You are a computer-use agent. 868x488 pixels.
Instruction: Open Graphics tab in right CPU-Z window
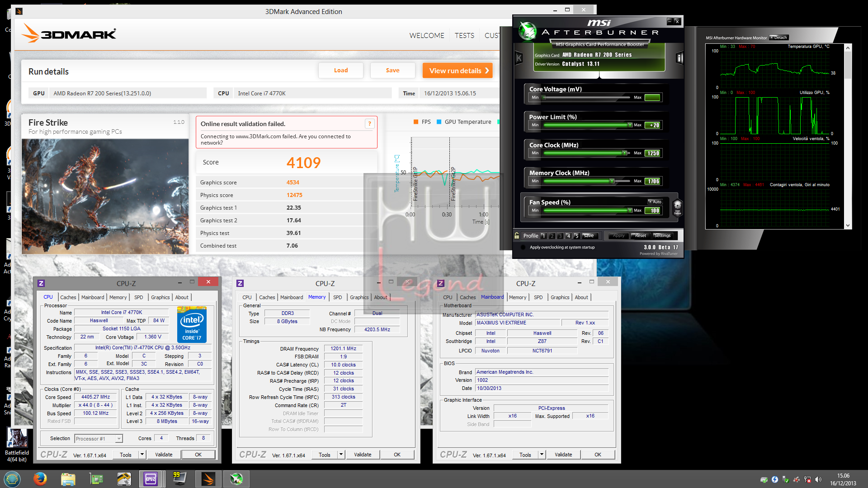[x=560, y=297]
